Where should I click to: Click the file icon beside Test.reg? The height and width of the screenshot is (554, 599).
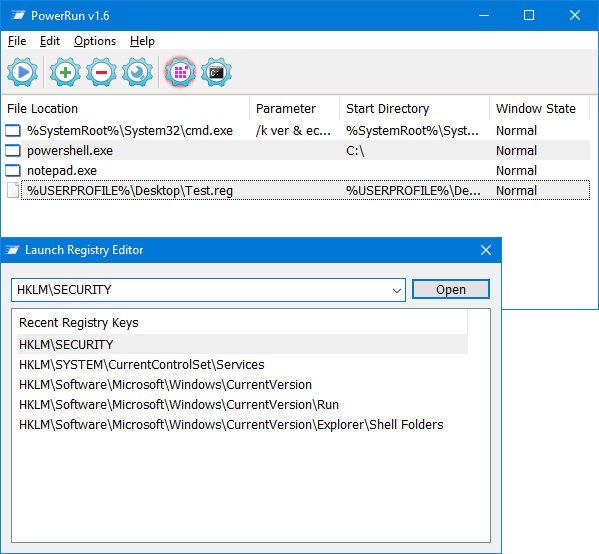coord(13,190)
